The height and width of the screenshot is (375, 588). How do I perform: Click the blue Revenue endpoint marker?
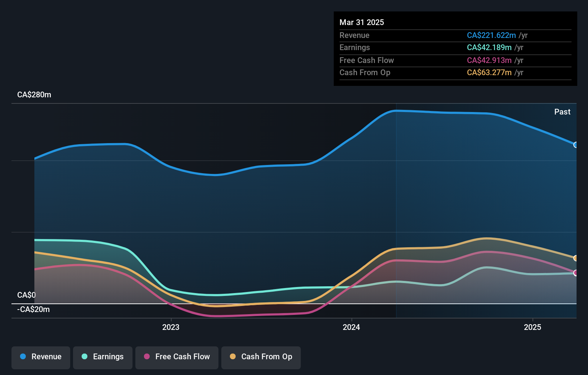pos(575,145)
